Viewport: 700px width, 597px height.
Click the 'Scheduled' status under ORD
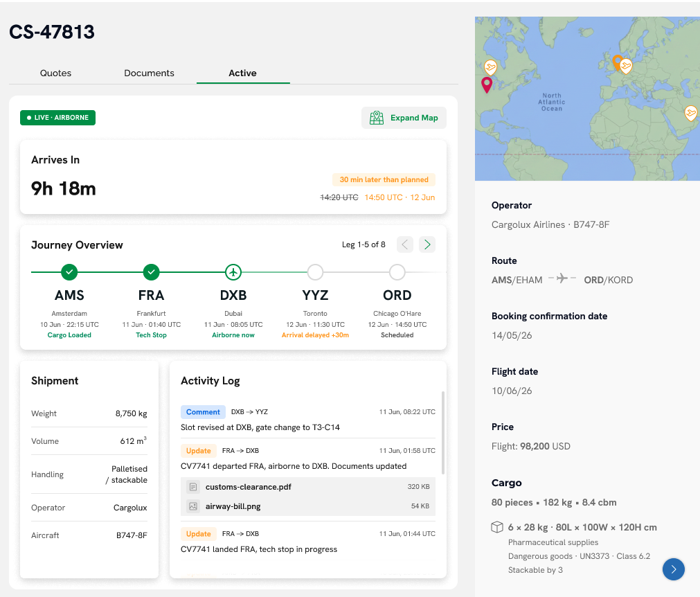pyautogui.click(x=397, y=335)
